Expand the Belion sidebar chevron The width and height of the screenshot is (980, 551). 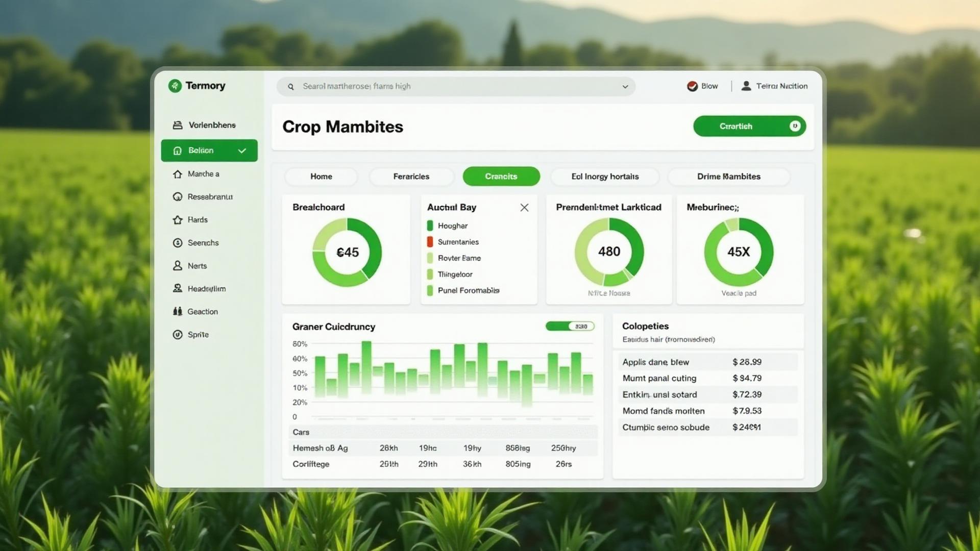(242, 151)
